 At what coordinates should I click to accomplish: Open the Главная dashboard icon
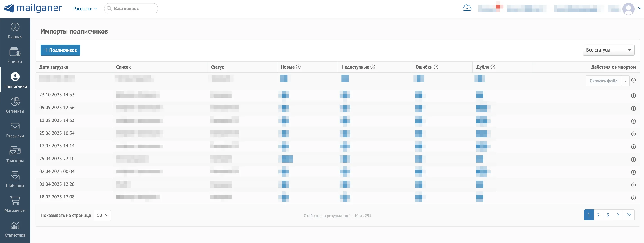(15, 27)
